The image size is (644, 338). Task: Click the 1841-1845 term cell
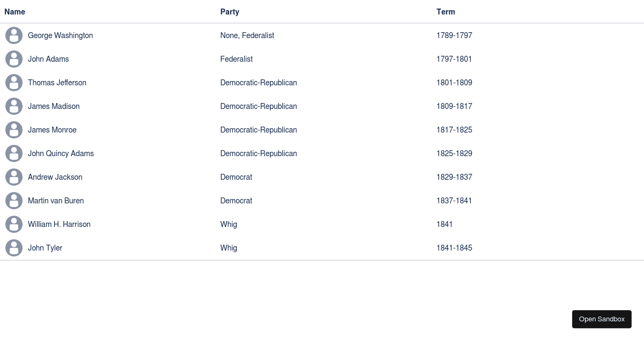[x=454, y=248]
